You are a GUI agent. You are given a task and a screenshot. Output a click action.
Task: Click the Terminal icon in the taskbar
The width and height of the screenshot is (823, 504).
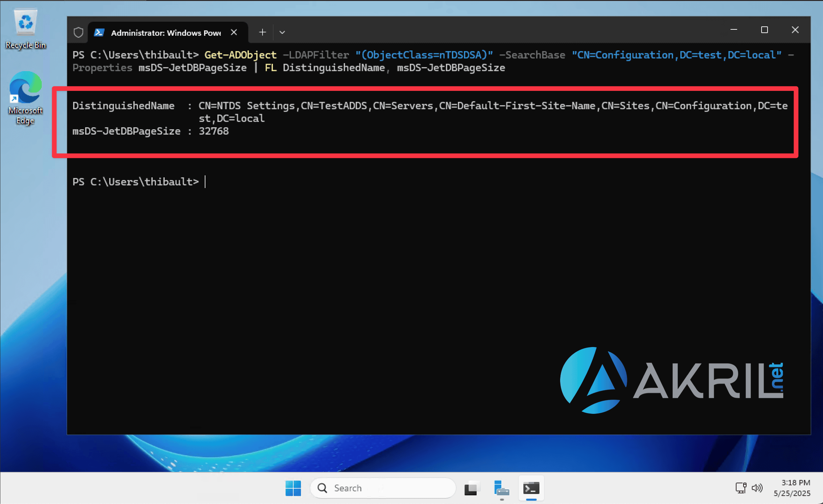pyautogui.click(x=531, y=488)
